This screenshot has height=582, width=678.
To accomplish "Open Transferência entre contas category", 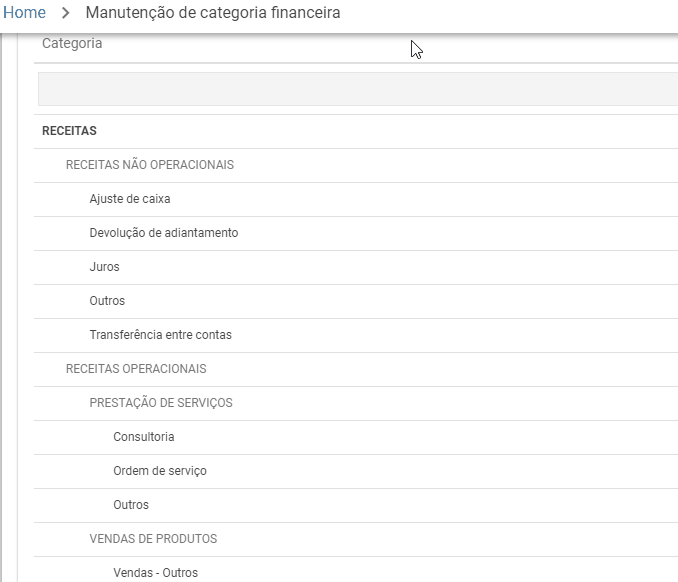I will pos(356,335).
